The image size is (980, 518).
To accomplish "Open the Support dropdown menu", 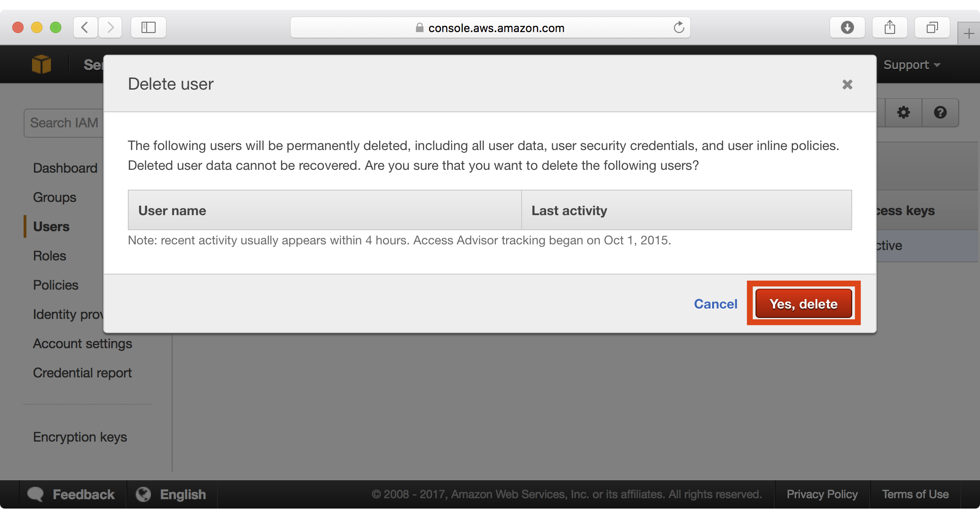I will click(x=911, y=64).
